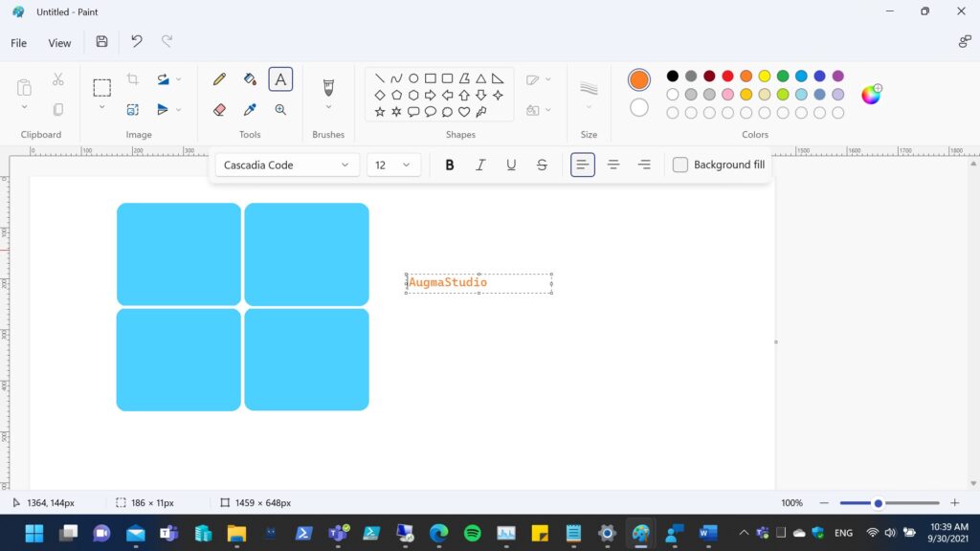Open the File menu
The width and height of the screenshot is (980, 551).
pyautogui.click(x=18, y=43)
